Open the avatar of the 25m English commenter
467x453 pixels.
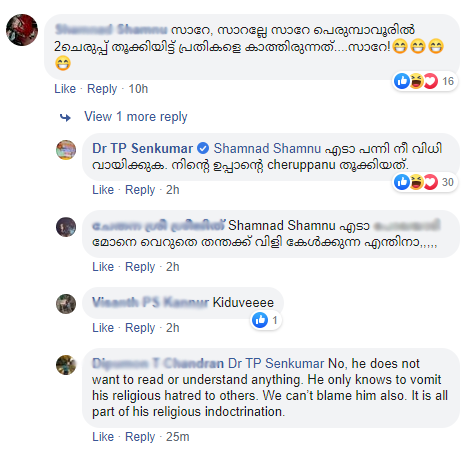click(x=66, y=365)
